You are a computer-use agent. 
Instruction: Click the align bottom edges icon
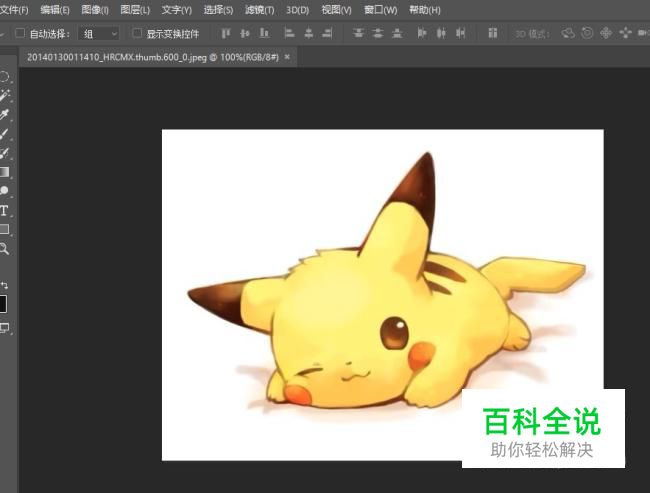pyautogui.click(x=264, y=33)
